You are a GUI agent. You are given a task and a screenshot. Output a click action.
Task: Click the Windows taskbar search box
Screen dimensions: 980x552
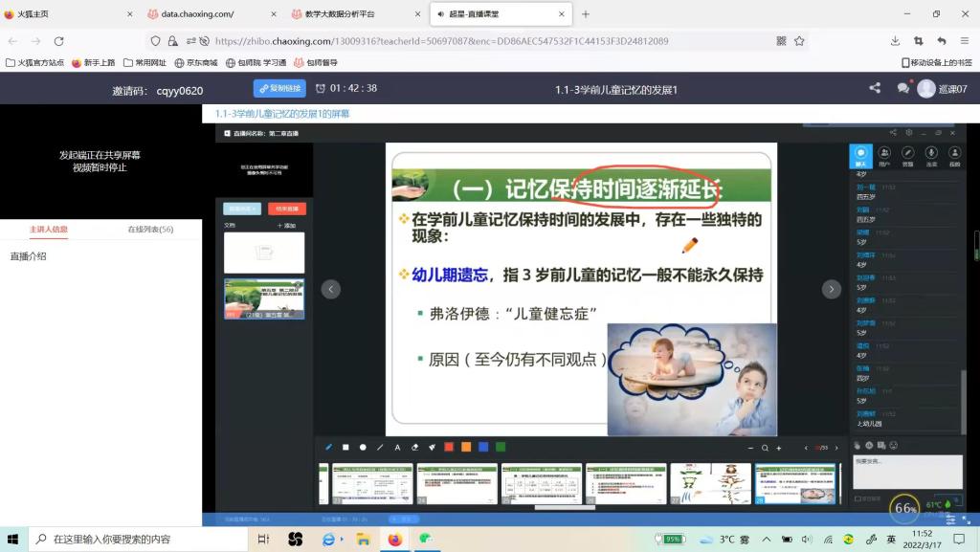(x=134, y=539)
